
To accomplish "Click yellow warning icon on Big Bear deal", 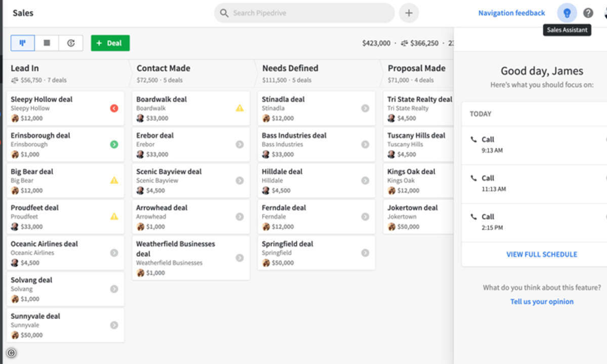I will point(114,180).
